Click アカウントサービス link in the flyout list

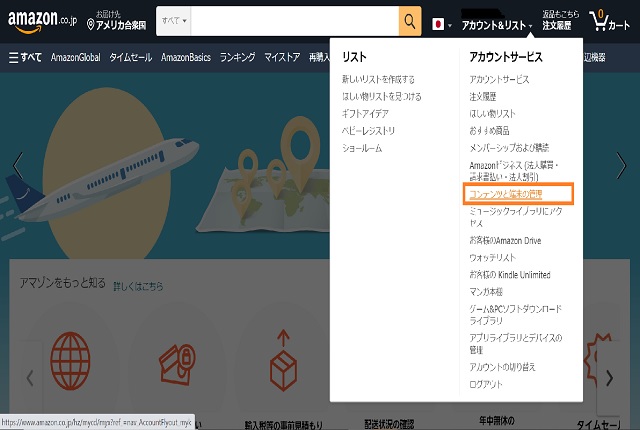pyautogui.click(x=499, y=79)
